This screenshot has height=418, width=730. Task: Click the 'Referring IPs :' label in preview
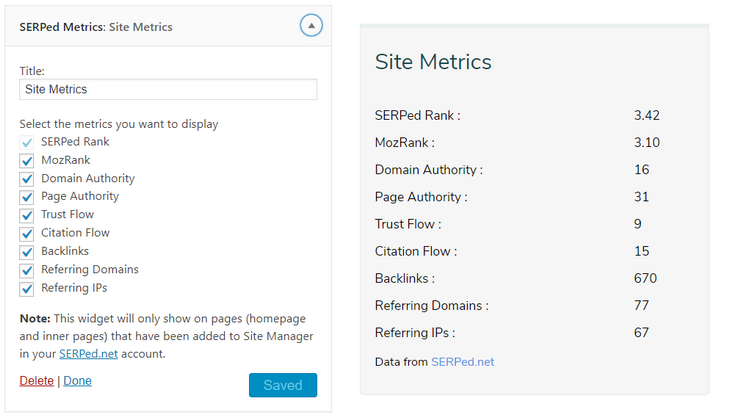[415, 332]
